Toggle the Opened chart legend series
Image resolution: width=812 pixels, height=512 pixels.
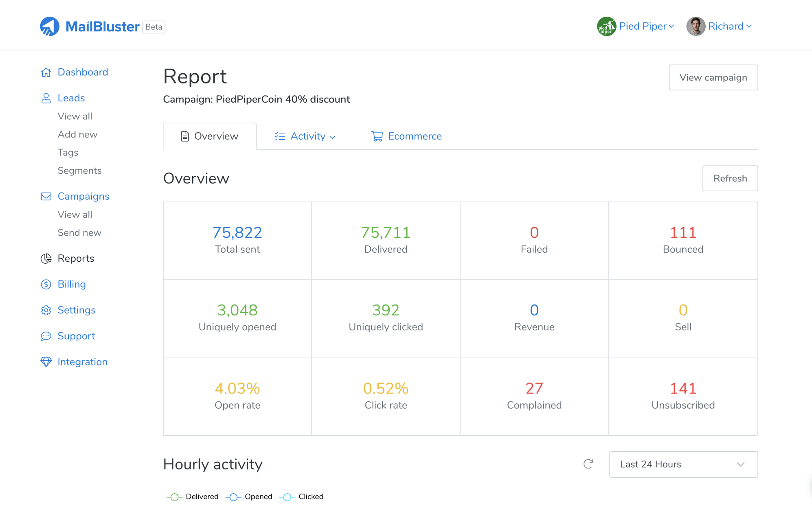click(x=249, y=497)
